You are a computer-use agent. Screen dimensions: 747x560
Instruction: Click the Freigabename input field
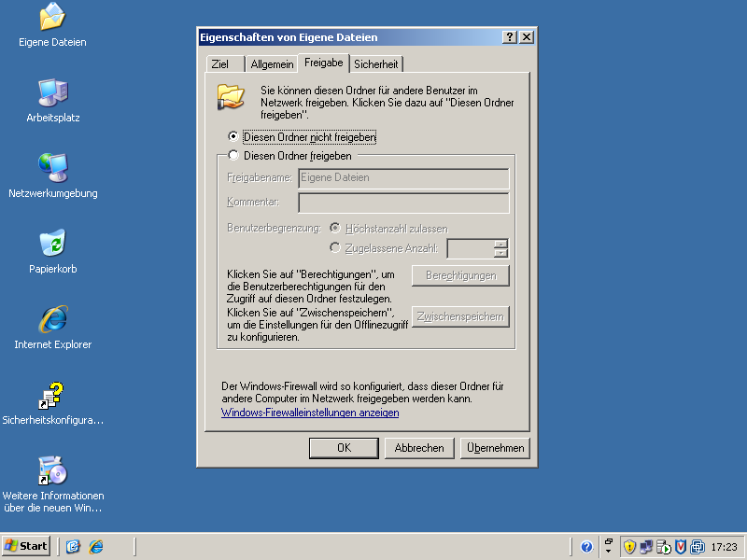click(x=403, y=178)
